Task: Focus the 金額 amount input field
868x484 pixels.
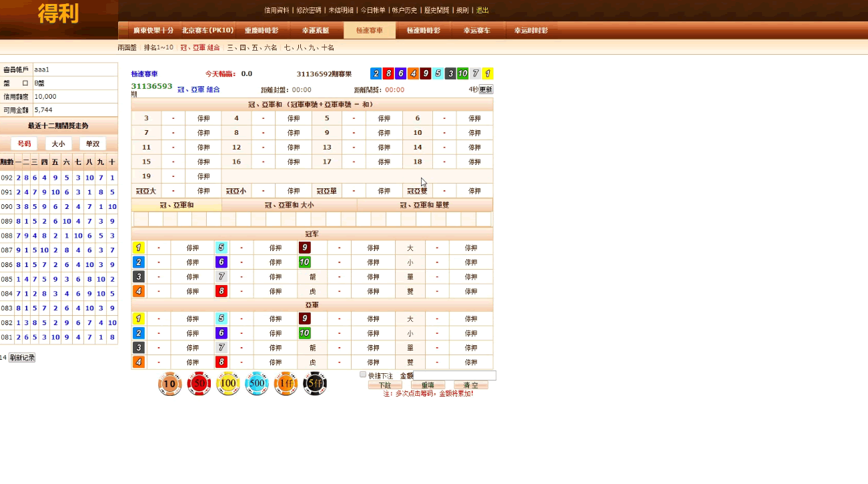Action: (x=454, y=376)
